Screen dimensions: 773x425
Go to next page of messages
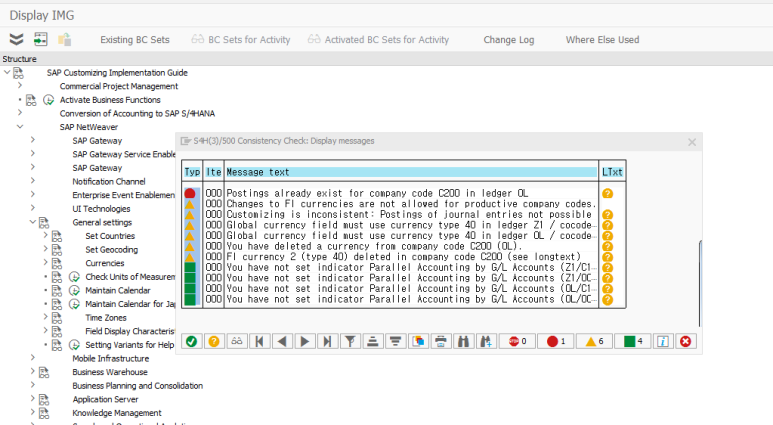(305, 341)
